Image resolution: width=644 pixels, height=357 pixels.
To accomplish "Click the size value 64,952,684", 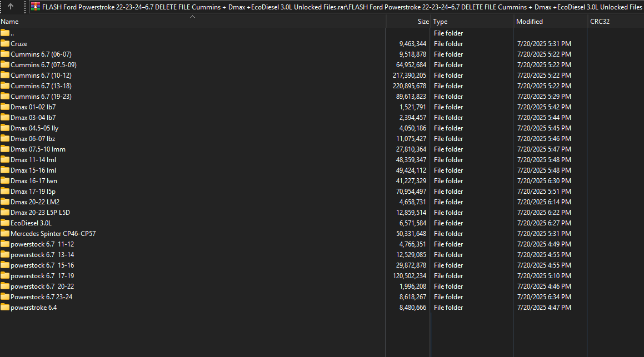I will (x=411, y=65).
